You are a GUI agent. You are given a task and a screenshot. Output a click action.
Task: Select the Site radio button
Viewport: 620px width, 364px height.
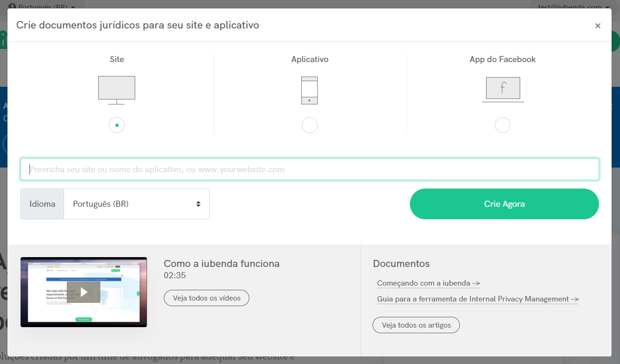(116, 125)
